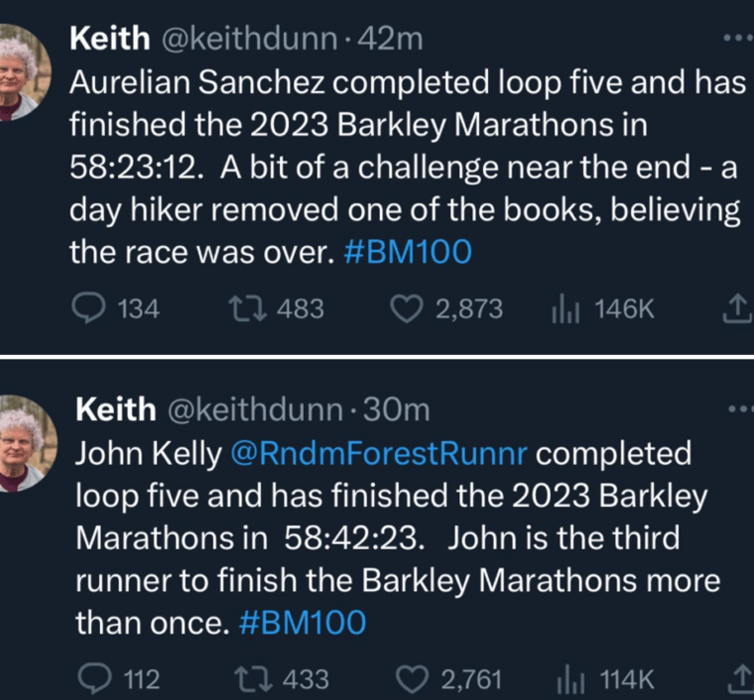Open the 30m timestamp on John Kelly tweet

396,410
